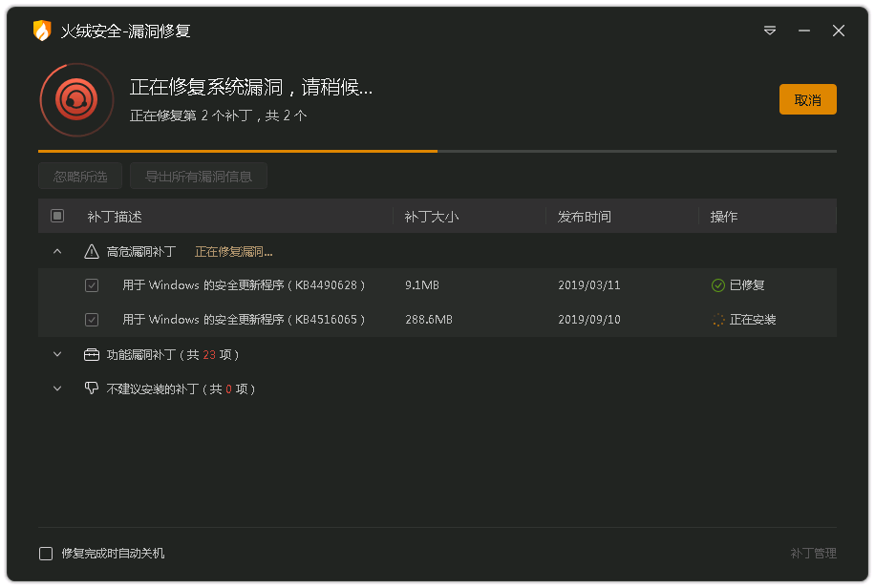
Task: Expand the 不建议安装的补丁 group
Action: (57, 388)
